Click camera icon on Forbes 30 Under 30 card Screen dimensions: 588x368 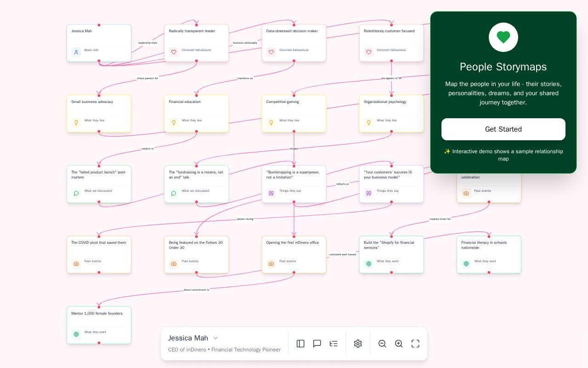pyautogui.click(x=174, y=264)
